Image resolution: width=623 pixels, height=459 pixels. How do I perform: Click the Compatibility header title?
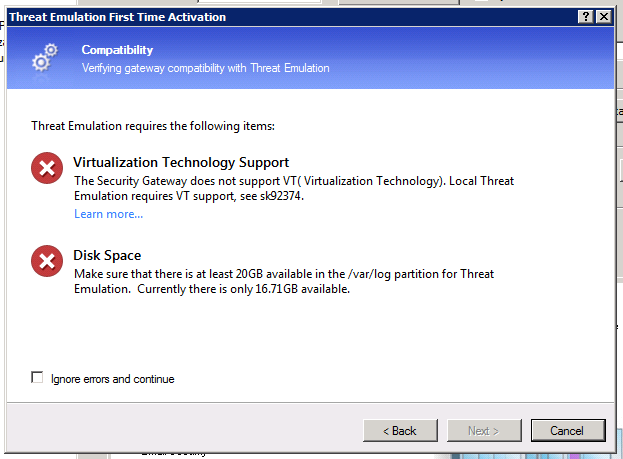(117, 50)
